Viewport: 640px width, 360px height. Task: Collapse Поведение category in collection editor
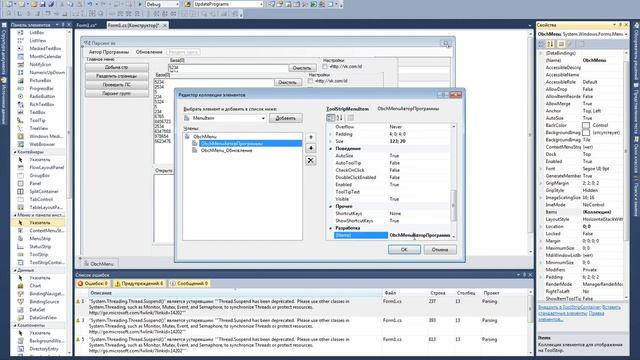point(331,149)
